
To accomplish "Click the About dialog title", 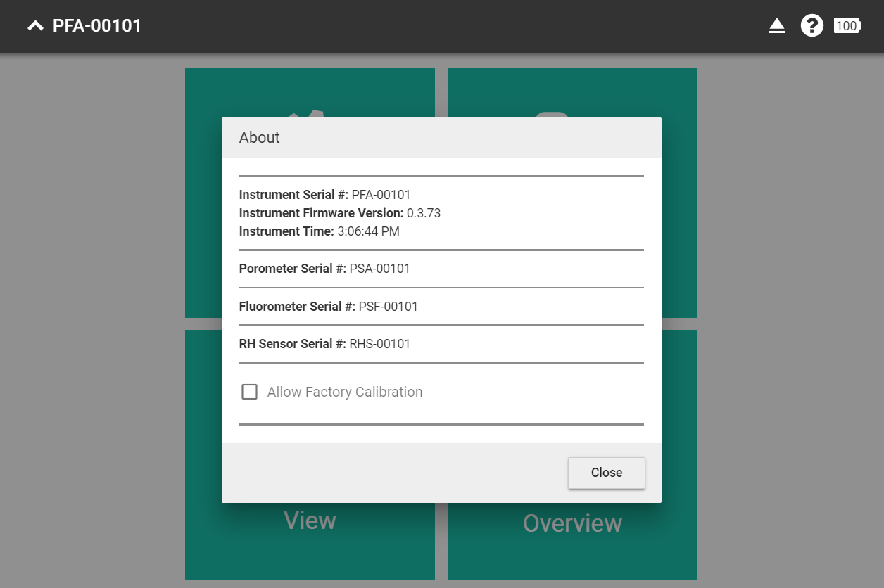I will 260,137.
